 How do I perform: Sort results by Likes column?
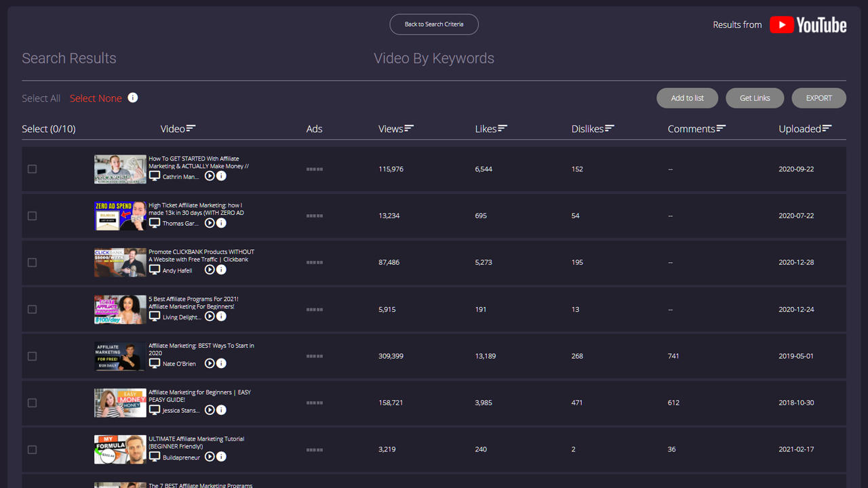pos(491,129)
